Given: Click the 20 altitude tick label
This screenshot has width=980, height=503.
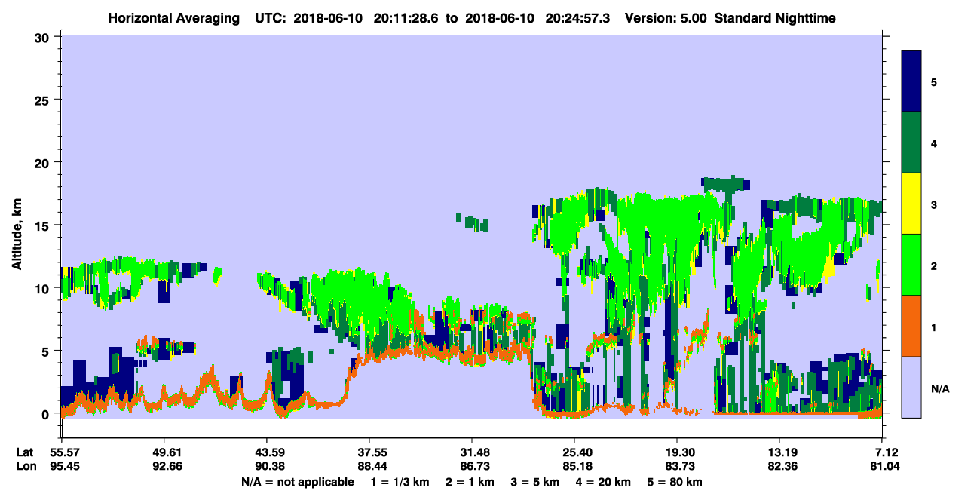Looking at the screenshot, I should pyautogui.click(x=43, y=162).
